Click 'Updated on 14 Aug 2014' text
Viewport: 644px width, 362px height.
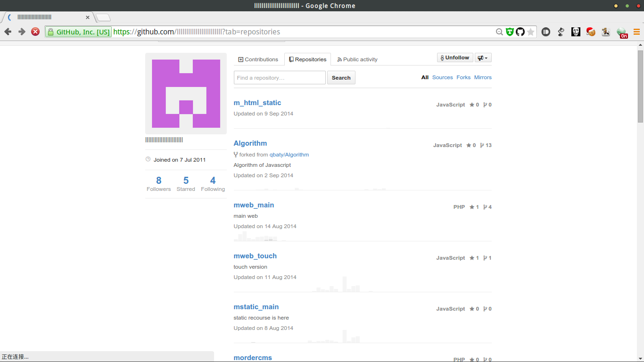265,226
